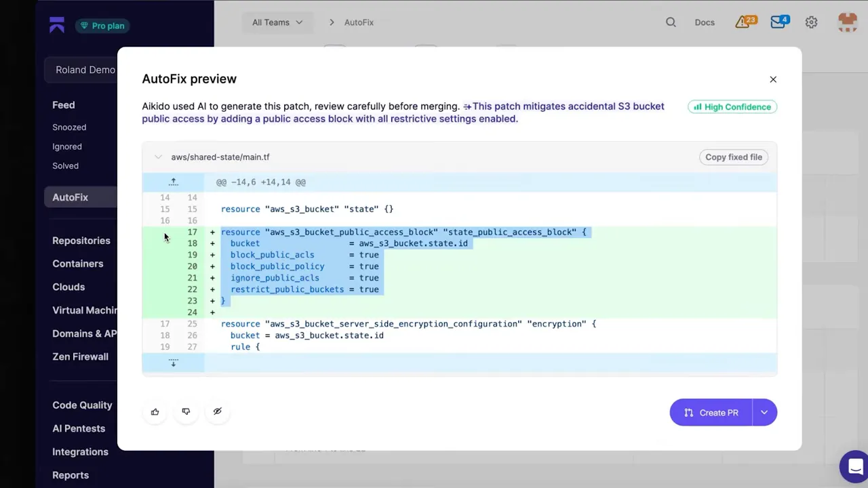Open Repositories in the sidebar

[81, 241]
